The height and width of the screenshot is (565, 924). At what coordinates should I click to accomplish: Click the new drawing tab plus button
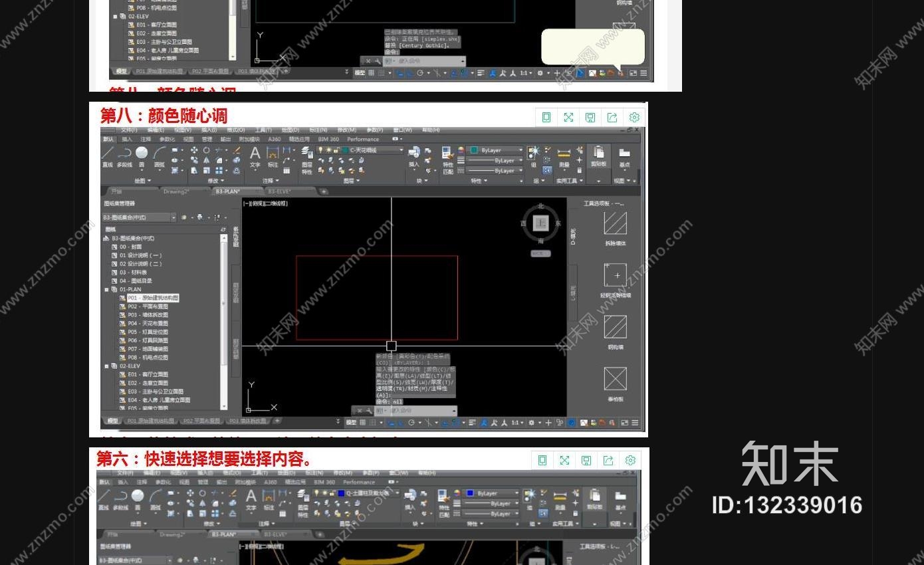coord(324,191)
